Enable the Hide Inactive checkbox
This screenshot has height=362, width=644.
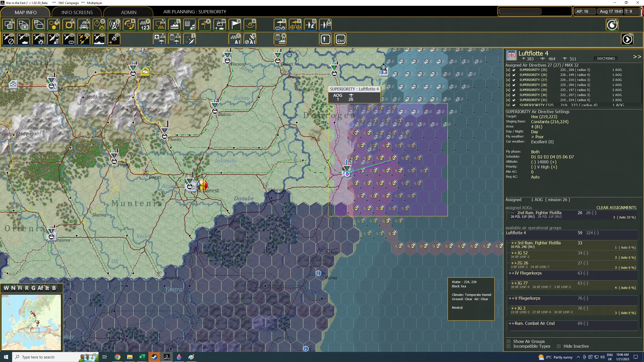tap(559, 346)
